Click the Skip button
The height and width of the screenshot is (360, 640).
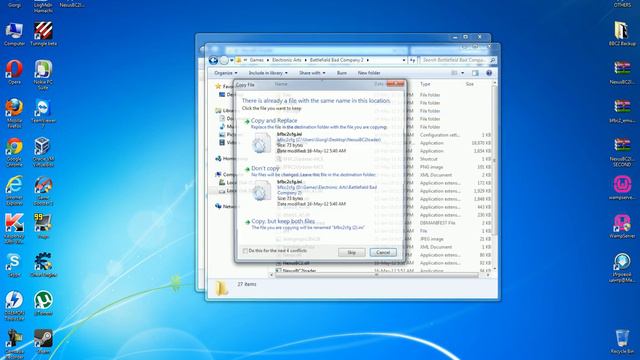click(351, 253)
